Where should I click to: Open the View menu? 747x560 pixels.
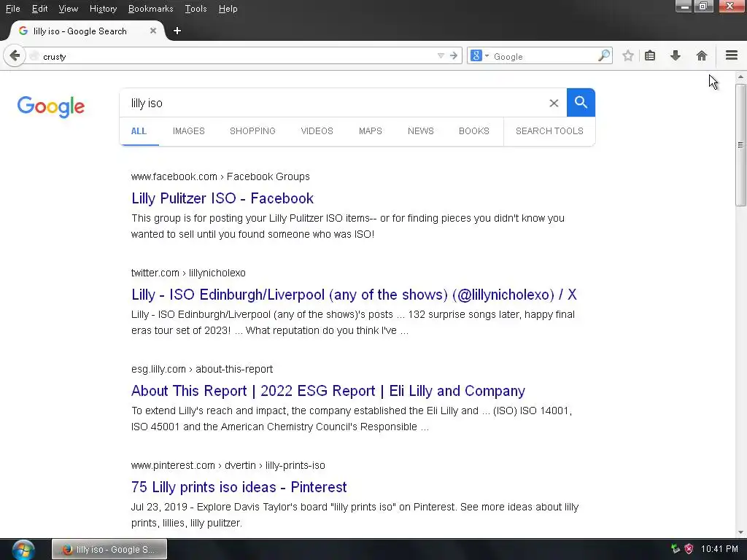tap(68, 9)
